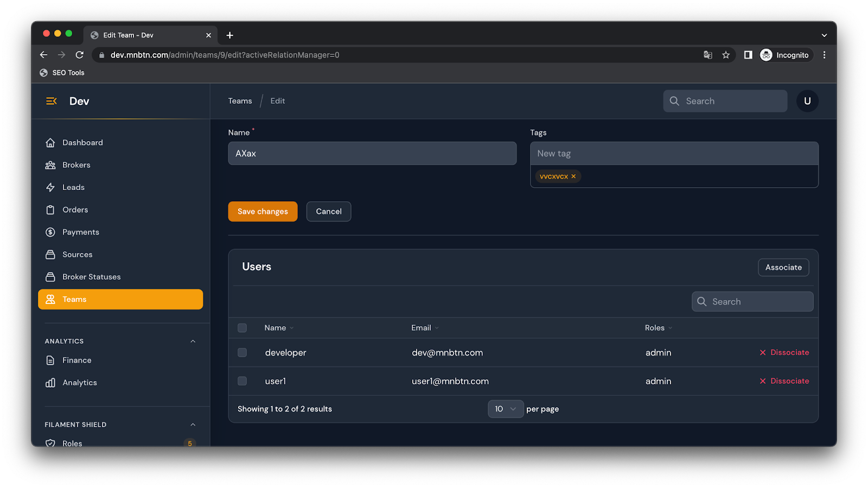Go to Brokers page
This screenshot has width=868, height=488.
[x=120, y=165]
